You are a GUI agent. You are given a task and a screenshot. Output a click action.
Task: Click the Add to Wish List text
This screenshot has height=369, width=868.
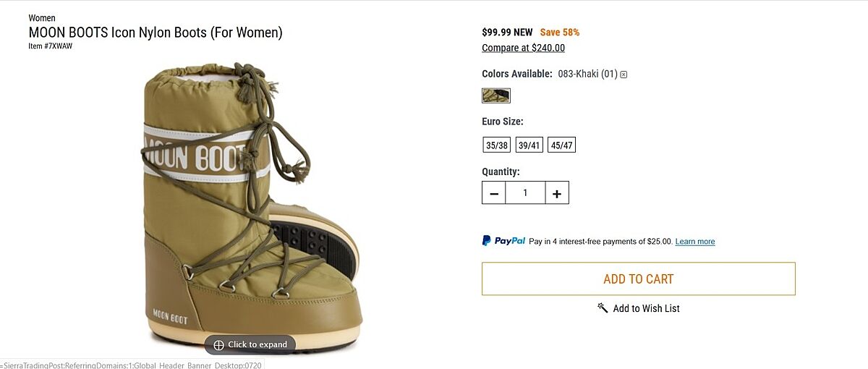pos(646,308)
